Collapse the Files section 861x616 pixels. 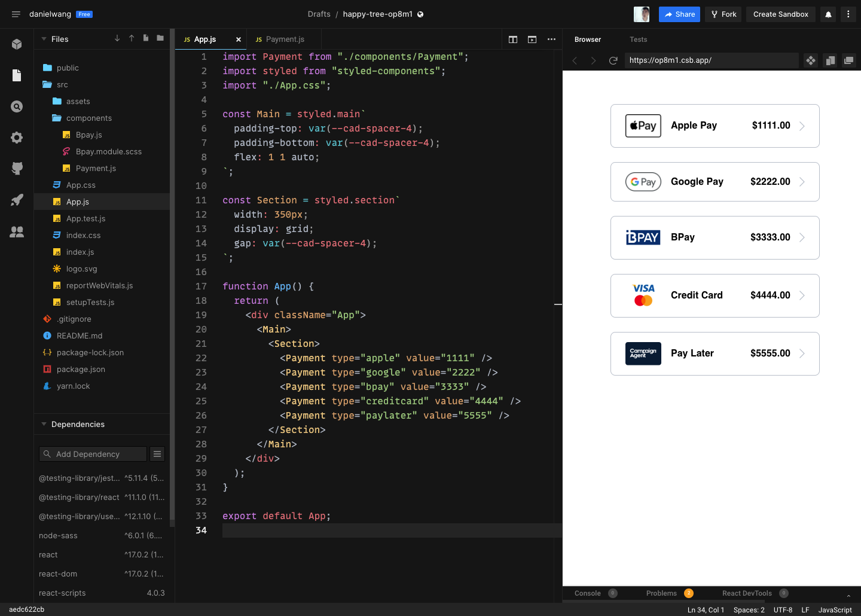click(44, 39)
